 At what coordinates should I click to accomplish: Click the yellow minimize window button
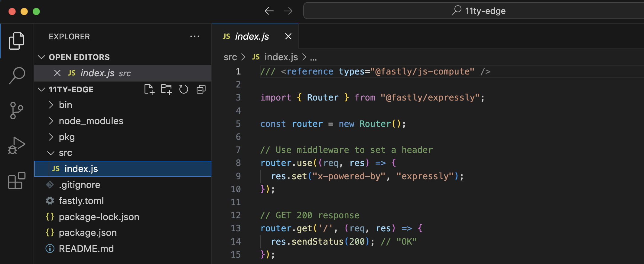pos(24,12)
